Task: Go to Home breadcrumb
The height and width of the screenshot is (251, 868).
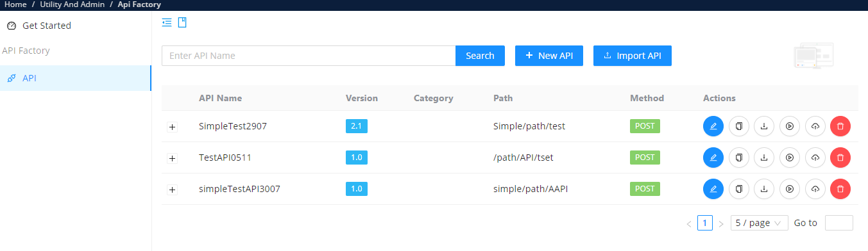Action: click(x=15, y=4)
